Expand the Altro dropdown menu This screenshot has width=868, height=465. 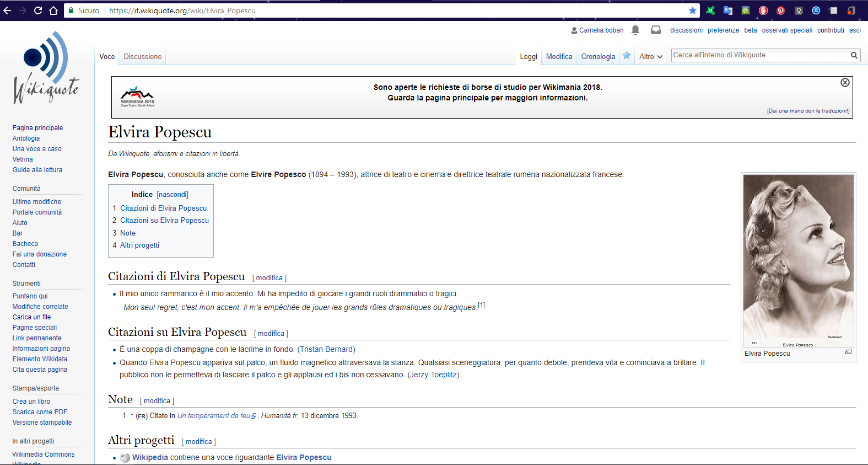pyautogui.click(x=650, y=57)
